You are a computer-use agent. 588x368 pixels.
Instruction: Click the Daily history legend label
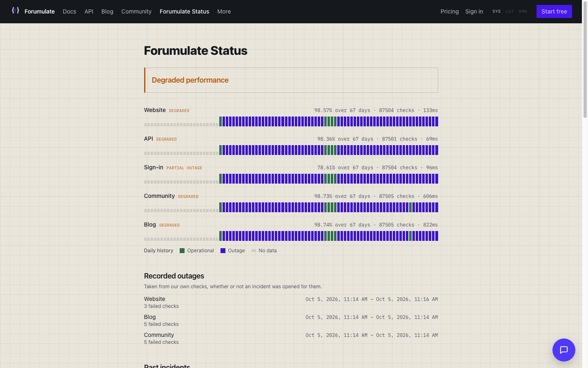158,251
